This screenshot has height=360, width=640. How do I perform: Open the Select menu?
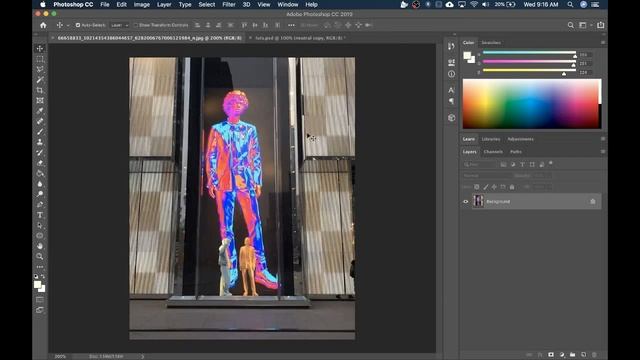207,4
